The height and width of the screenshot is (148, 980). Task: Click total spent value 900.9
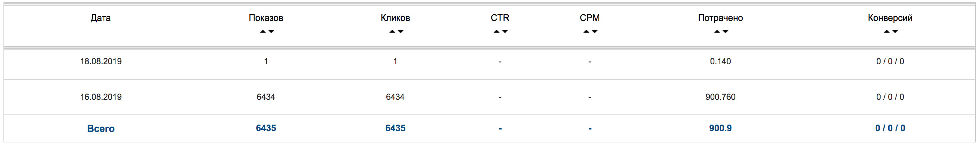point(720,128)
